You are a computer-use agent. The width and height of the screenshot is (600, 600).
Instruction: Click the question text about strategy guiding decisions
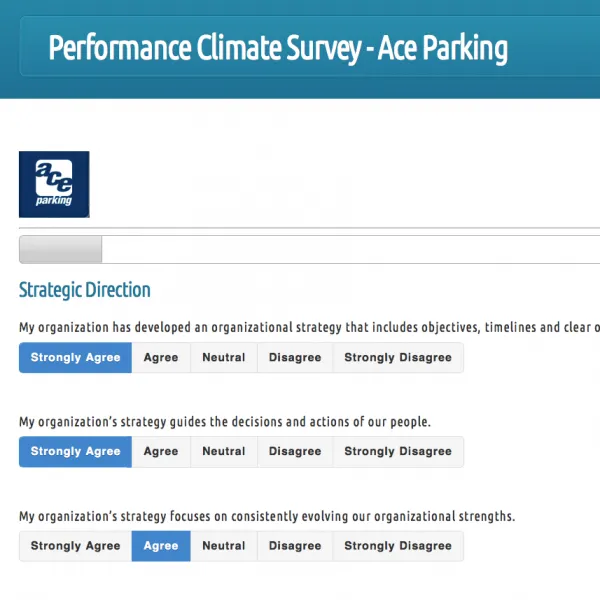225,422
